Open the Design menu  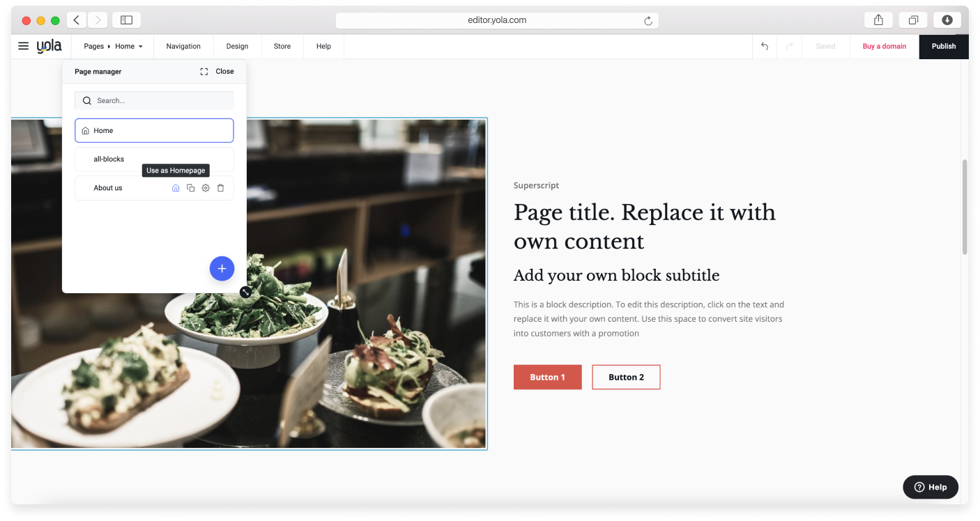pyautogui.click(x=237, y=46)
